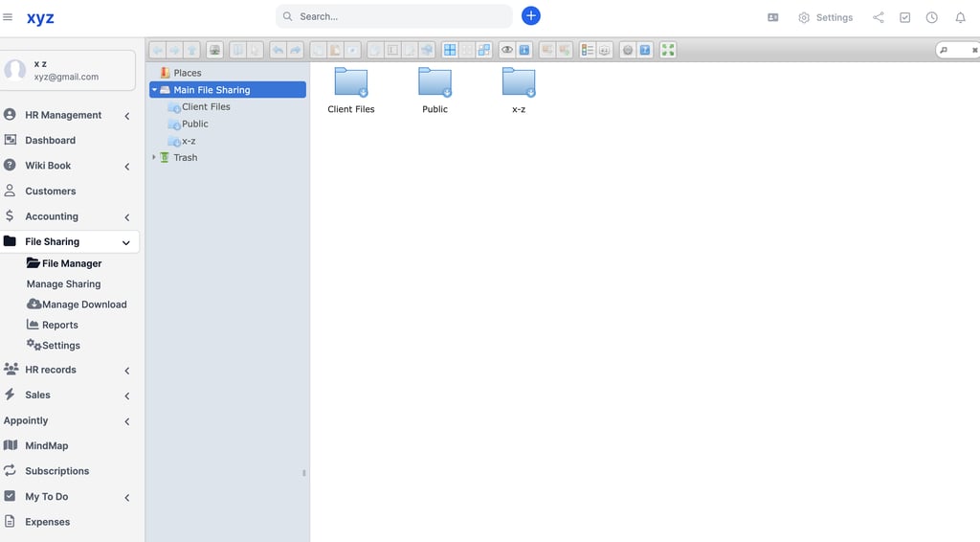Viewport: 980px width, 542px height.
Task: Click the Redo arrow in toolbar
Action: click(x=295, y=50)
